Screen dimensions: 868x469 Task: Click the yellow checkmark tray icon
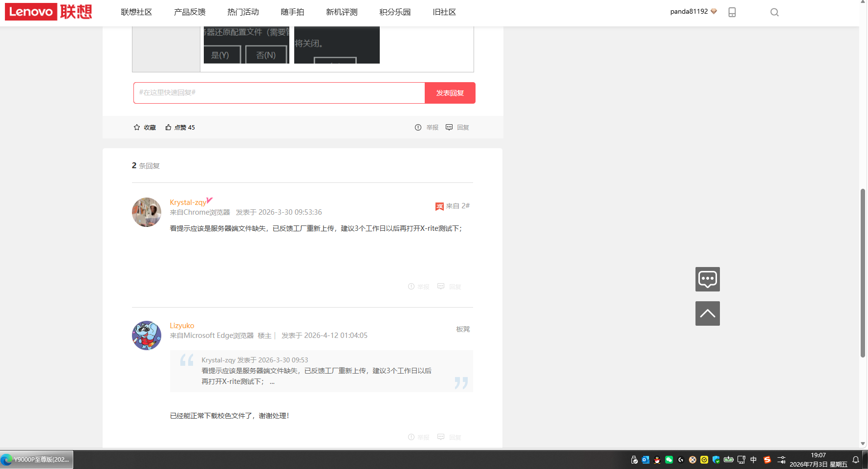pos(704,460)
